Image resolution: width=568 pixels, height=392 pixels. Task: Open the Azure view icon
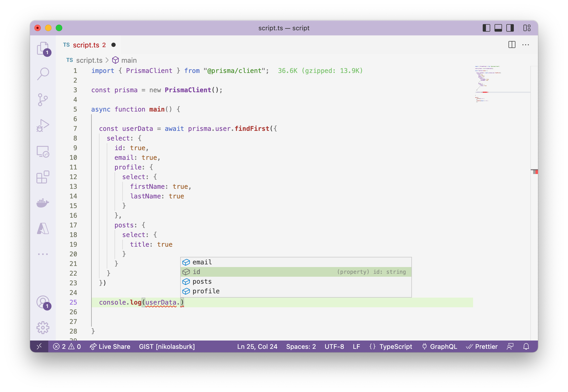43,229
